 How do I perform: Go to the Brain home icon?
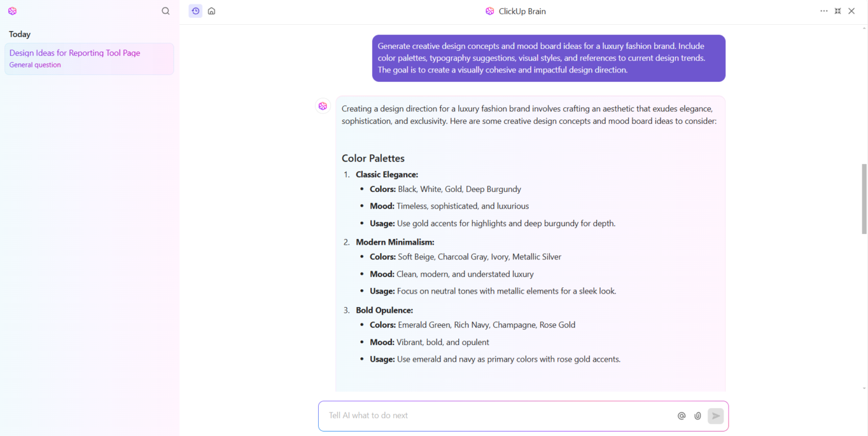coord(211,11)
